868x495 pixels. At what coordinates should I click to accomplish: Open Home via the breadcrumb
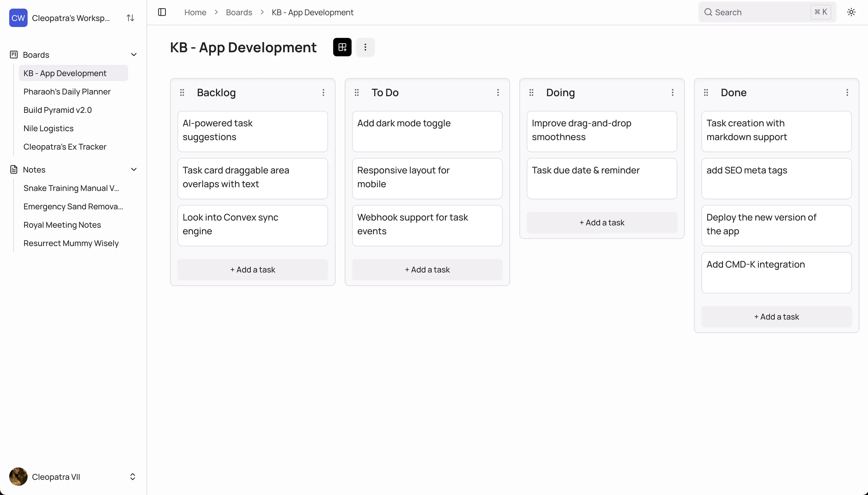[195, 12]
